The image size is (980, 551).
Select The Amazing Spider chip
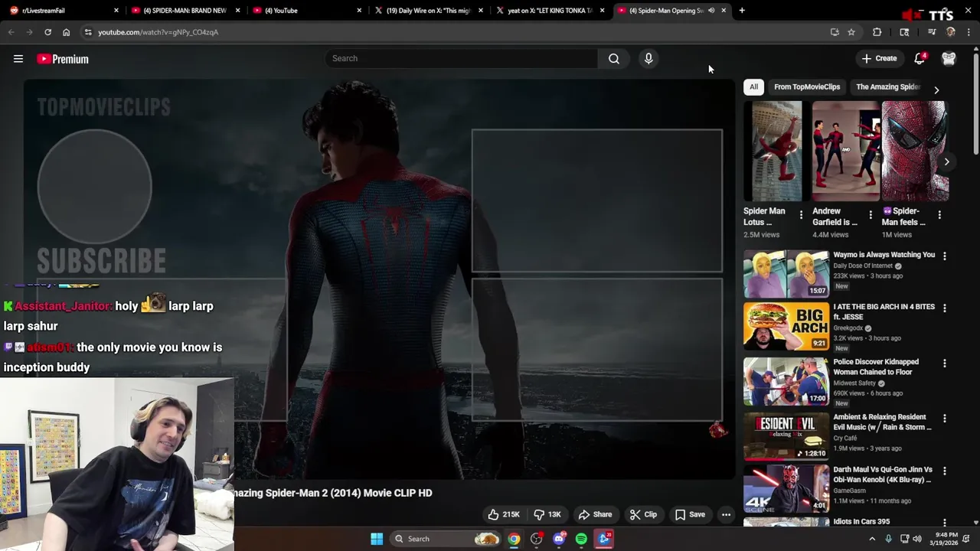coord(888,86)
